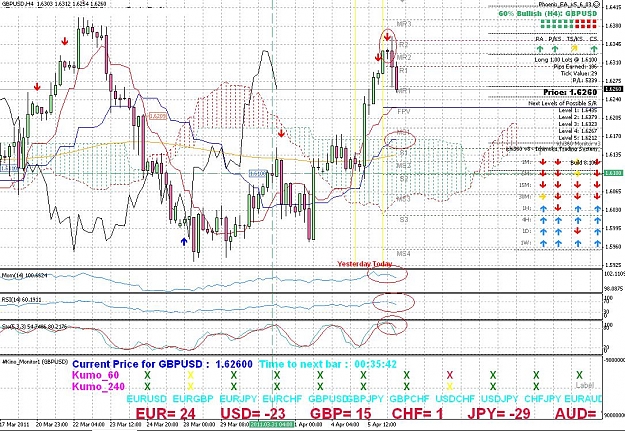This screenshot has height=431, width=625.
Task: Click the '5 Apr 12:00' time axis label
Action: [382, 424]
